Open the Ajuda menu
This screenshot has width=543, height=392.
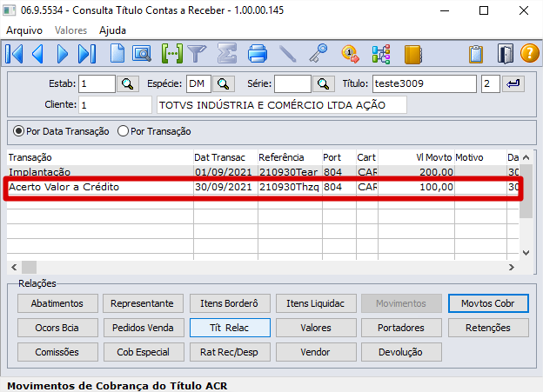pyautogui.click(x=112, y=30)
